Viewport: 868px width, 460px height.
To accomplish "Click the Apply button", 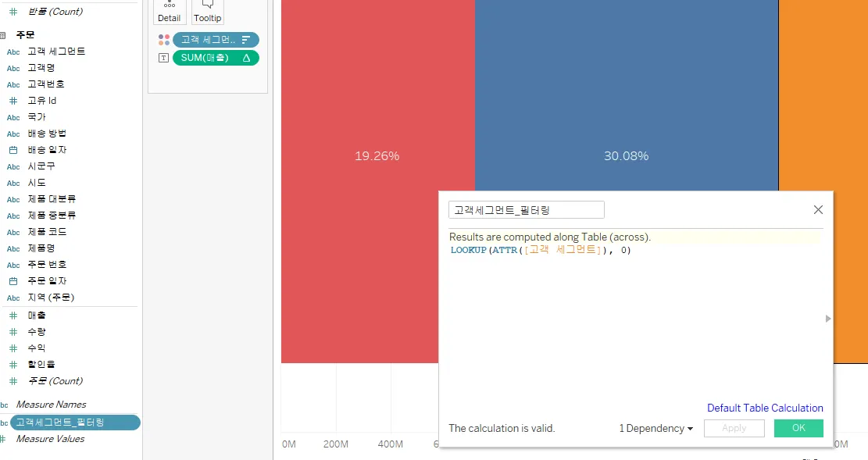I will tap(734, 428).
